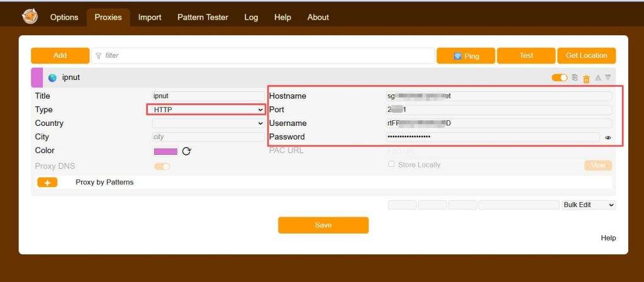Click the FoxyProxy fox logo
644x282 pixels.
(30, 16)
